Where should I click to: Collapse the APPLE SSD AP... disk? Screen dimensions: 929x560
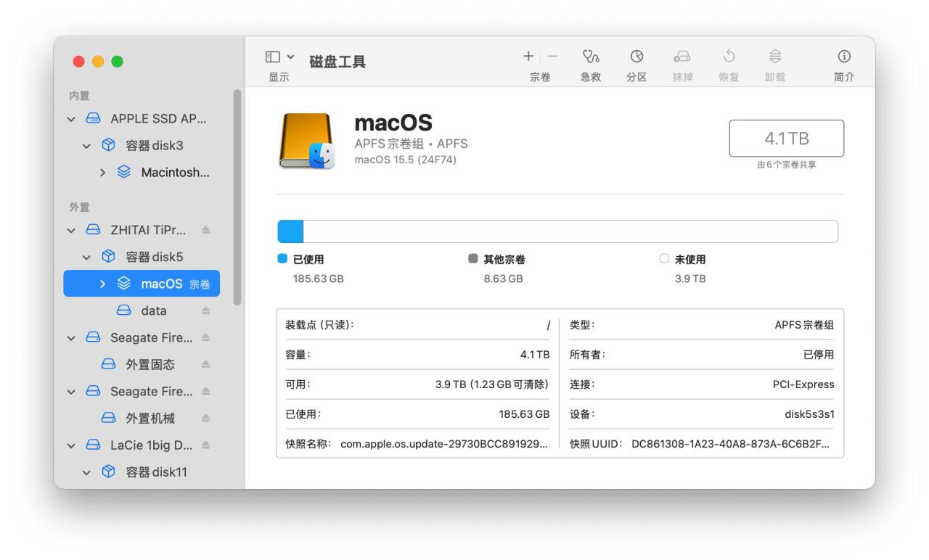(x=71, y=118)
